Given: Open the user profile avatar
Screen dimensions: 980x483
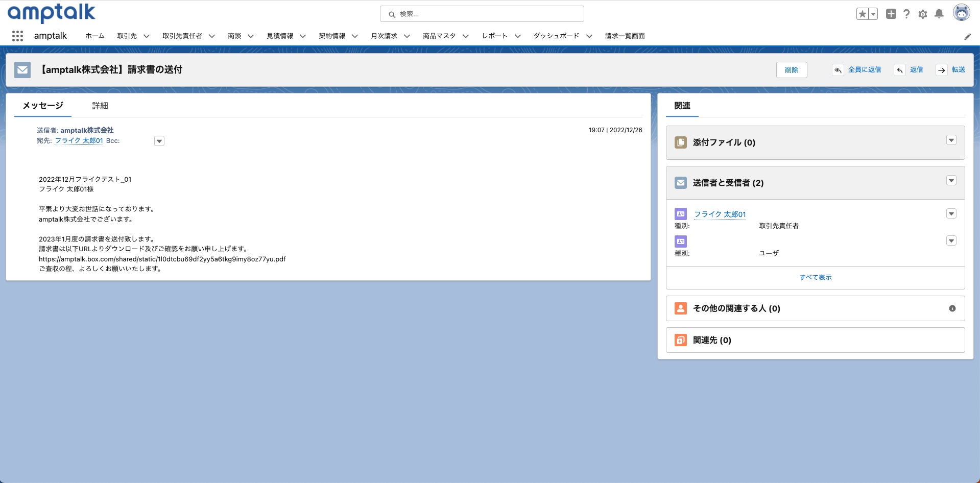Looking at the screenshot, I should pos(962,13).
